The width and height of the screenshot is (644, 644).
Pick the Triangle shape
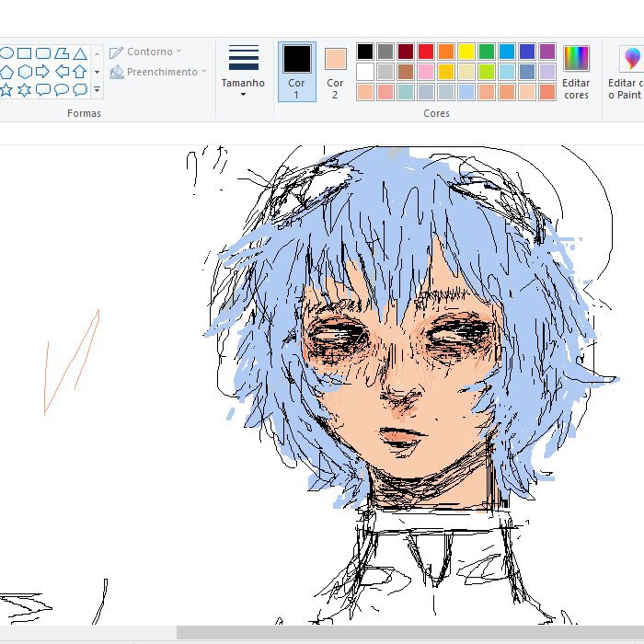point(80,53)
